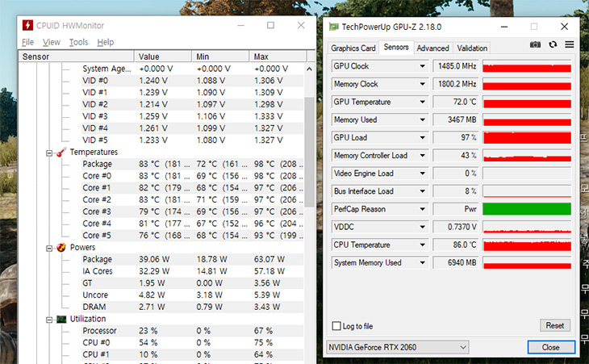The width and height of the screenshot is (589, 364).
Task: Open the Help menu in HWMonitor
Action: coord(106,42)
